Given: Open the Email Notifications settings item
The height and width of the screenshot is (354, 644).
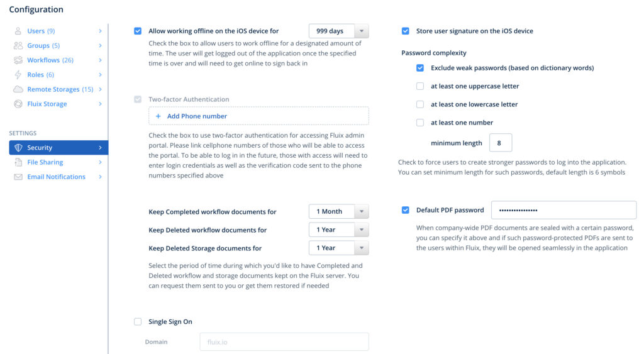Looking at the screenshot, I should point(56,177).
